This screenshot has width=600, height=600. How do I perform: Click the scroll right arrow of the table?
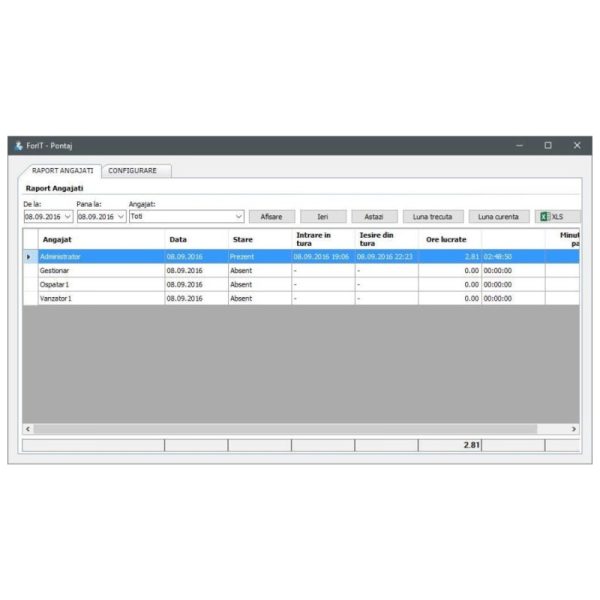tap(573, 429)
